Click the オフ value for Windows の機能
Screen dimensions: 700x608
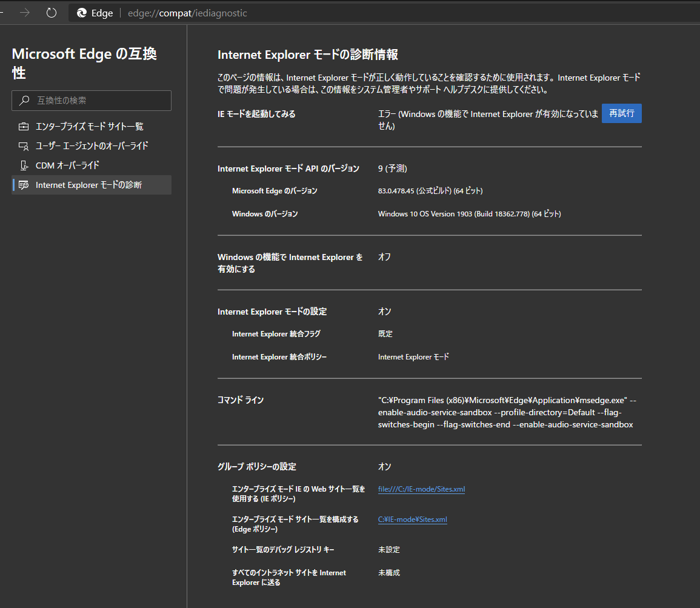pyautogui.click(x=384, y=257)
